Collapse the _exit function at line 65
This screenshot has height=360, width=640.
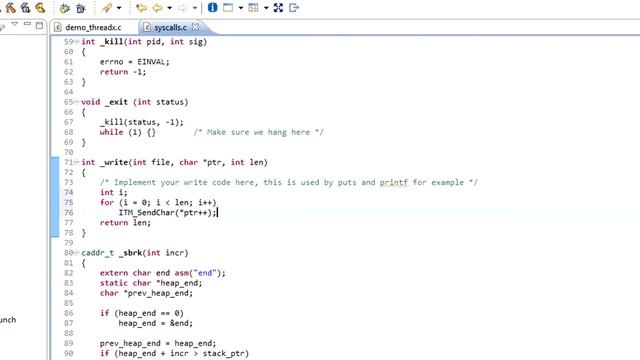tap(76, 102)
